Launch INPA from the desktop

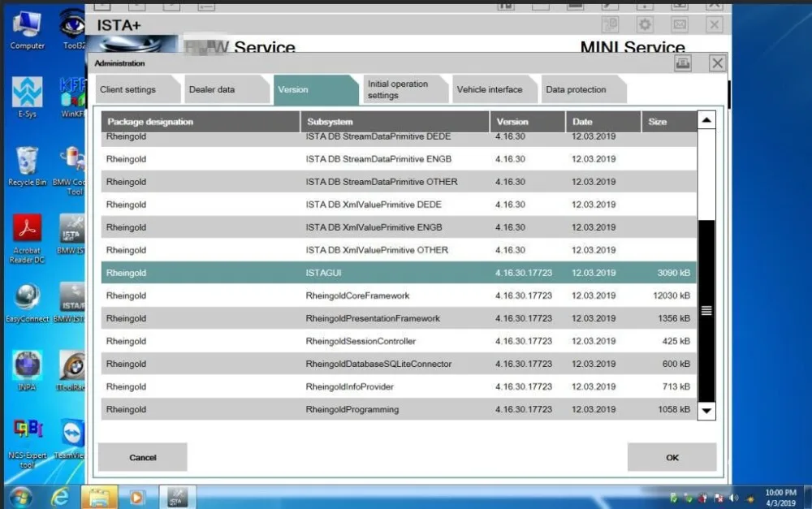27,371
